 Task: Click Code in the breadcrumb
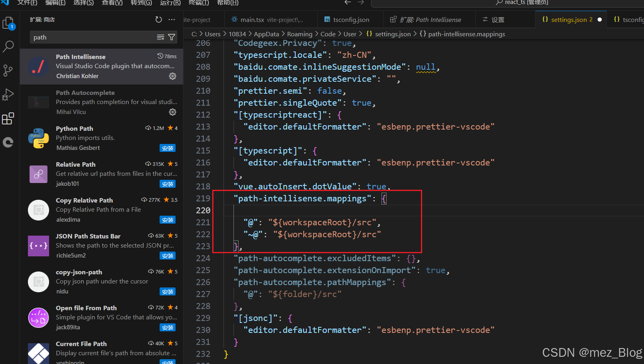point(328,34)
